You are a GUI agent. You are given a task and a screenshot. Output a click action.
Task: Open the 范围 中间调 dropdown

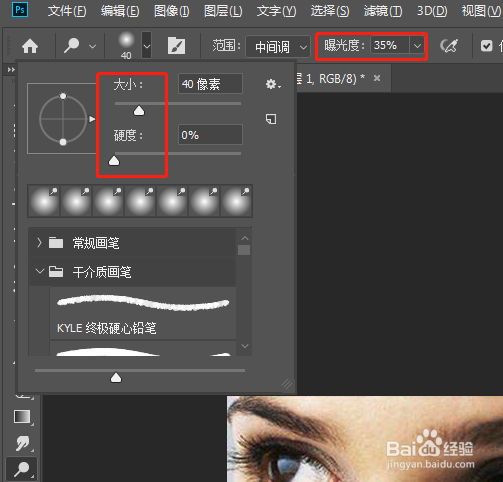[x=278, y=47]
